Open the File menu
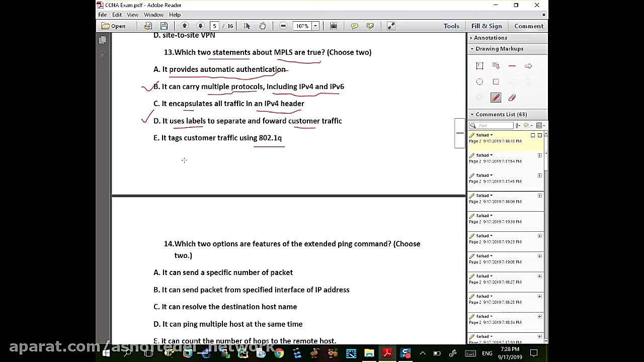 point(102,15)
